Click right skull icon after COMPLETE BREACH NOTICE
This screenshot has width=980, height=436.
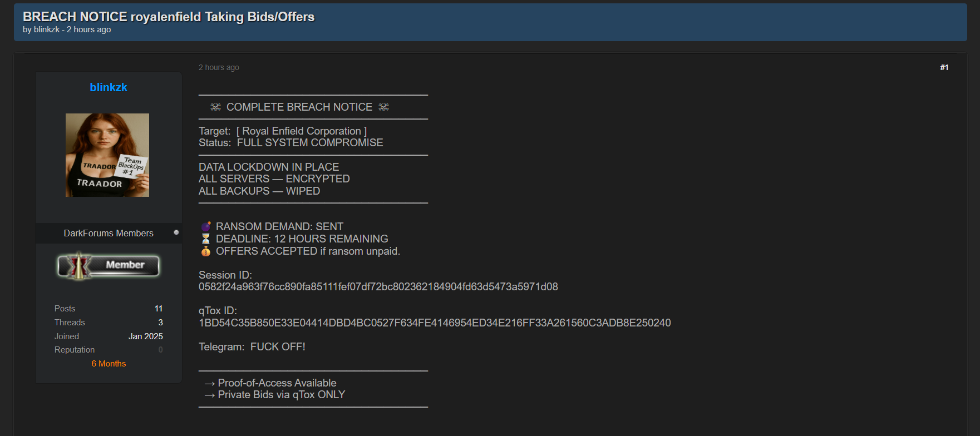[x=384, y=107]
